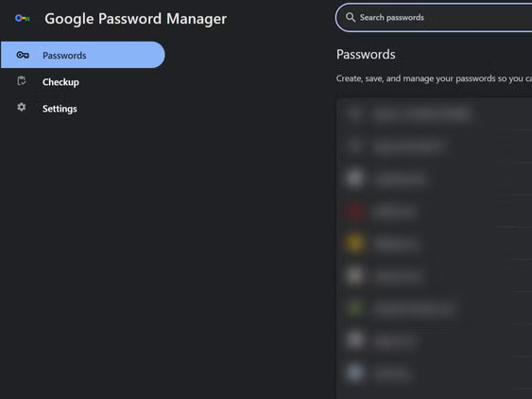Select the blurred yellow site favicon

point(355,243)
